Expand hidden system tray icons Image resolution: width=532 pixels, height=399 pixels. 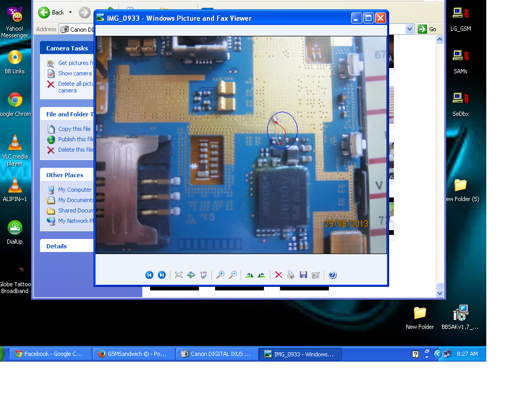[438, 354]
